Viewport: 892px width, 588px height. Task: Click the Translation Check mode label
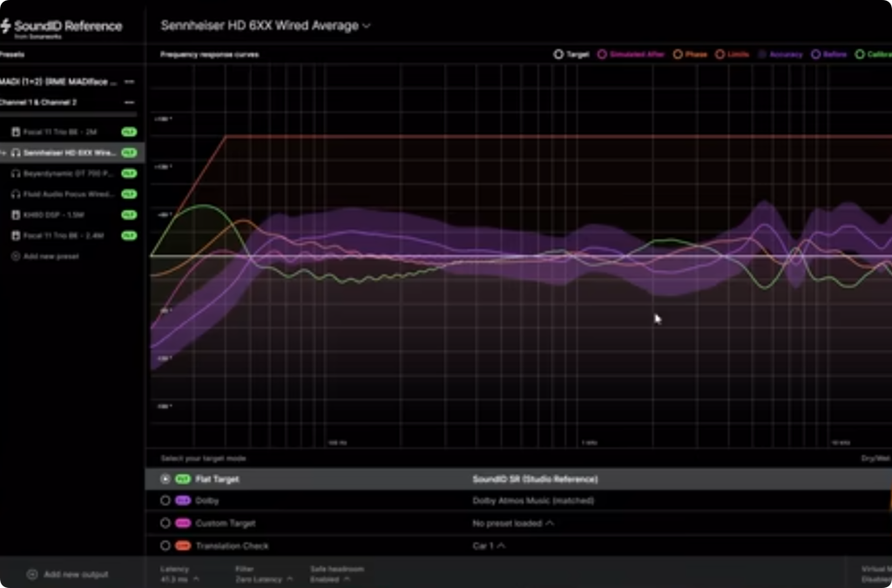coord(232,546)
